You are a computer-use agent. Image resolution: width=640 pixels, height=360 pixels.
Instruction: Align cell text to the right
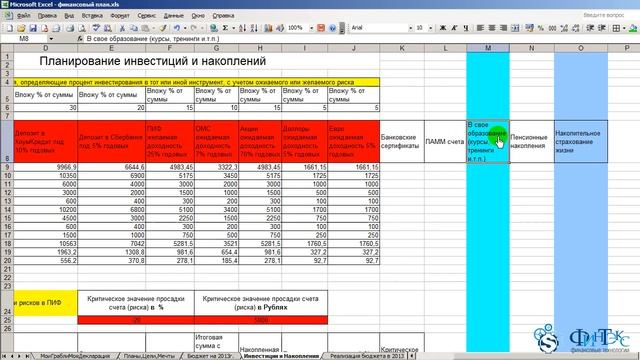[x=504, y=28]
